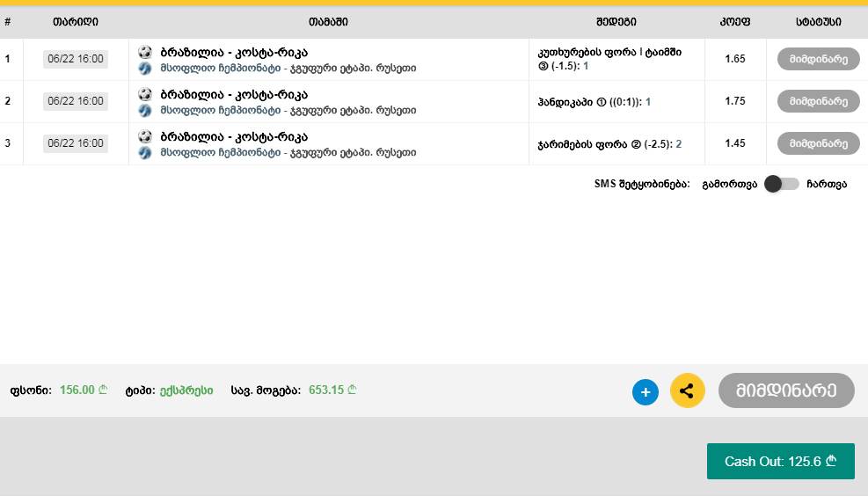Click the soccer ball icon in row 2
The width and height of the screenshot is (868, 496).
tap(145, 94)
